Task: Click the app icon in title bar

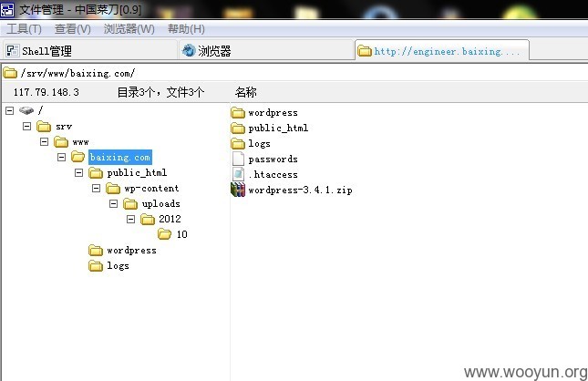Action: (x=7, y=9)
